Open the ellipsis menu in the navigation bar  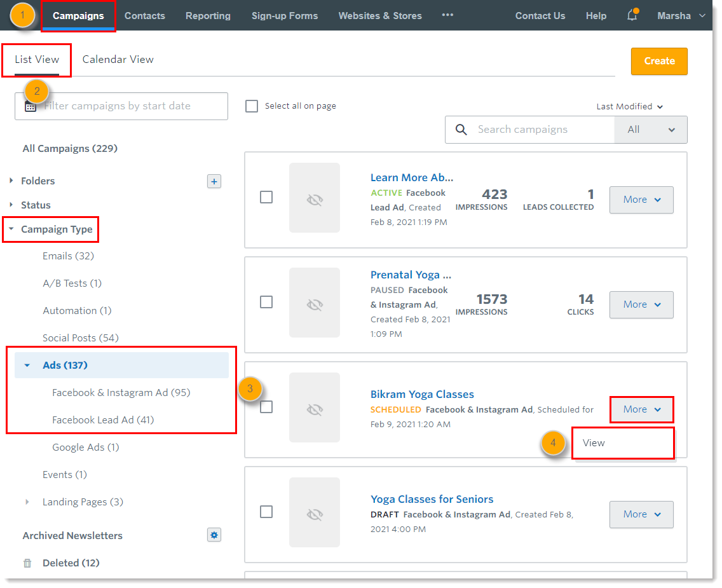coord(447,15)
